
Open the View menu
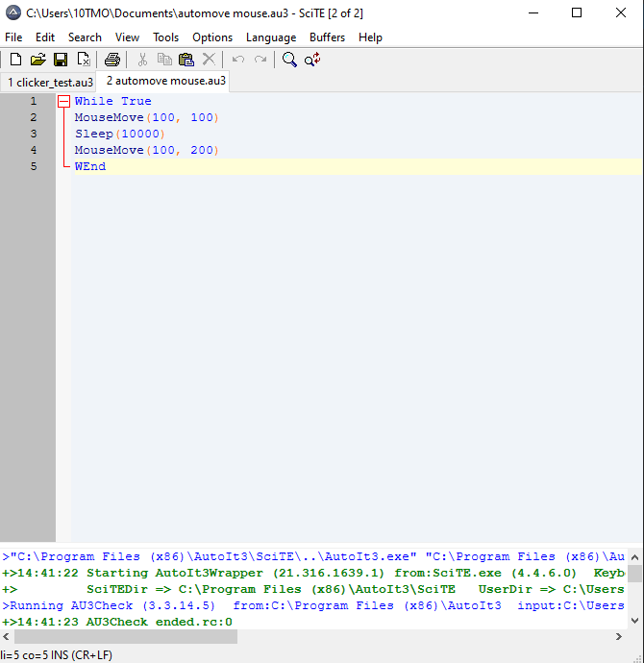coord(127,37)
